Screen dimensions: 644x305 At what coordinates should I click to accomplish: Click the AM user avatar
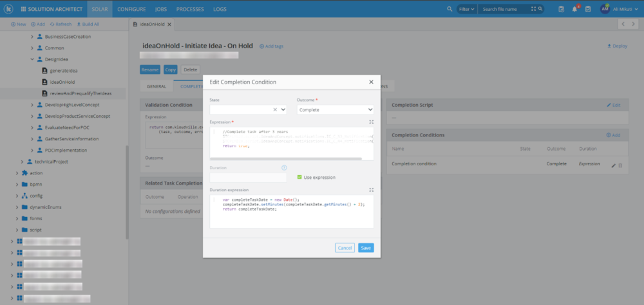(x=605, y=8)
